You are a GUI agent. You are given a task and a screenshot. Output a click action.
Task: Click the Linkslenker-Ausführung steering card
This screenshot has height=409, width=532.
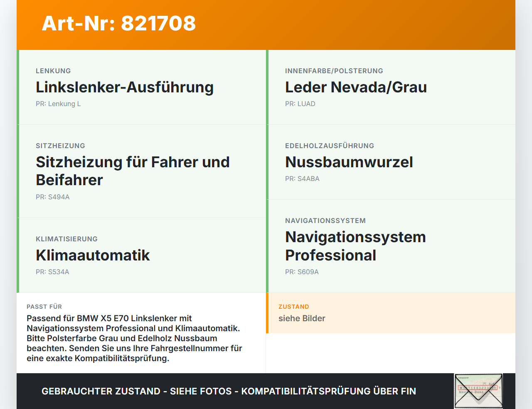coord(141,87)
